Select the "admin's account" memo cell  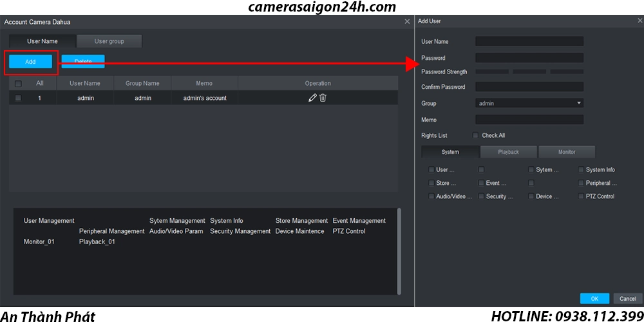pos(205,98)
